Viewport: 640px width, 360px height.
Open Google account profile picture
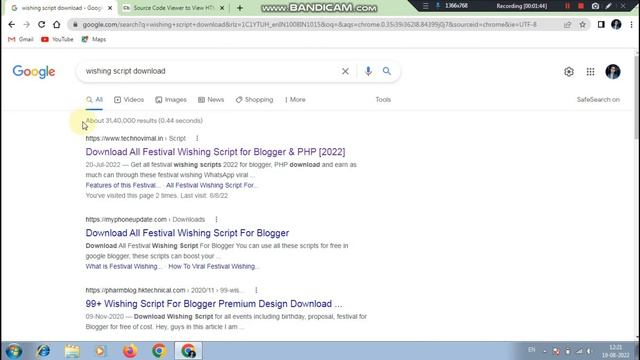click(613, 72)
